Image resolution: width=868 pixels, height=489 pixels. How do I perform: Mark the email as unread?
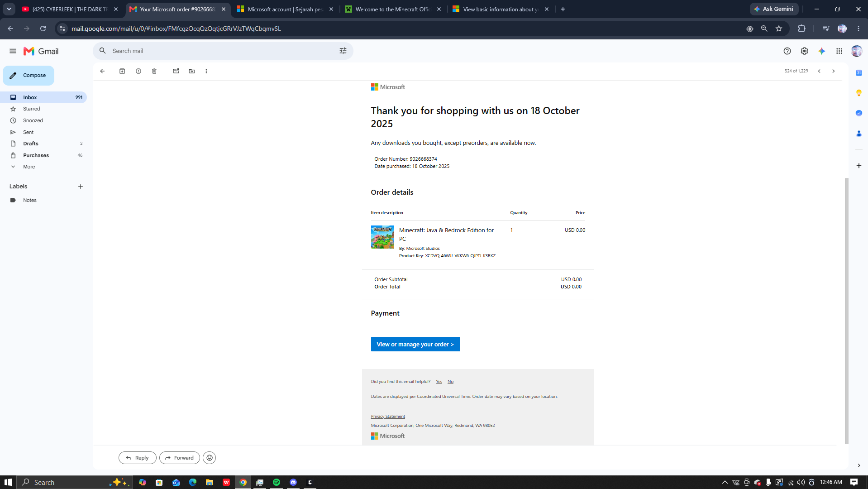tap(176, 71)
